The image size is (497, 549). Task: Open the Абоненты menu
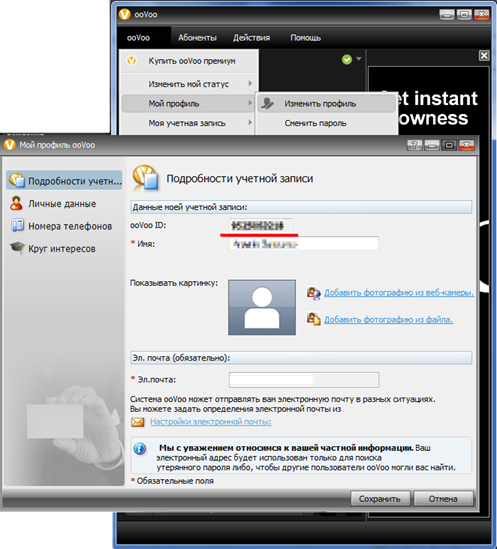[x=197, y=38]
